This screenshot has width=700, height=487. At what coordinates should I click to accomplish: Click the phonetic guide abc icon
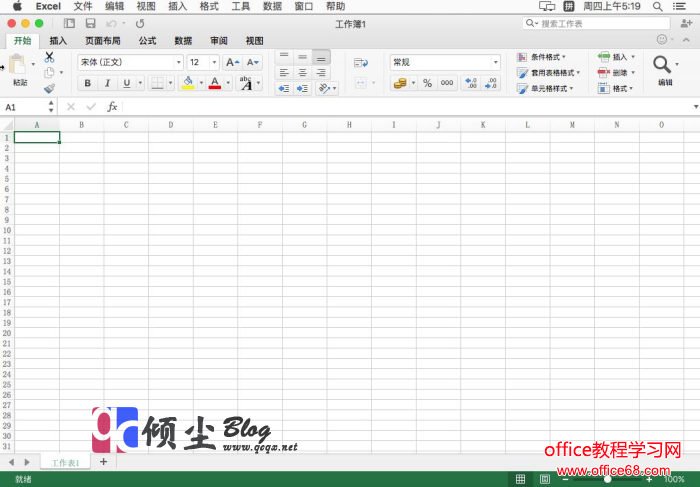(246, 83)
